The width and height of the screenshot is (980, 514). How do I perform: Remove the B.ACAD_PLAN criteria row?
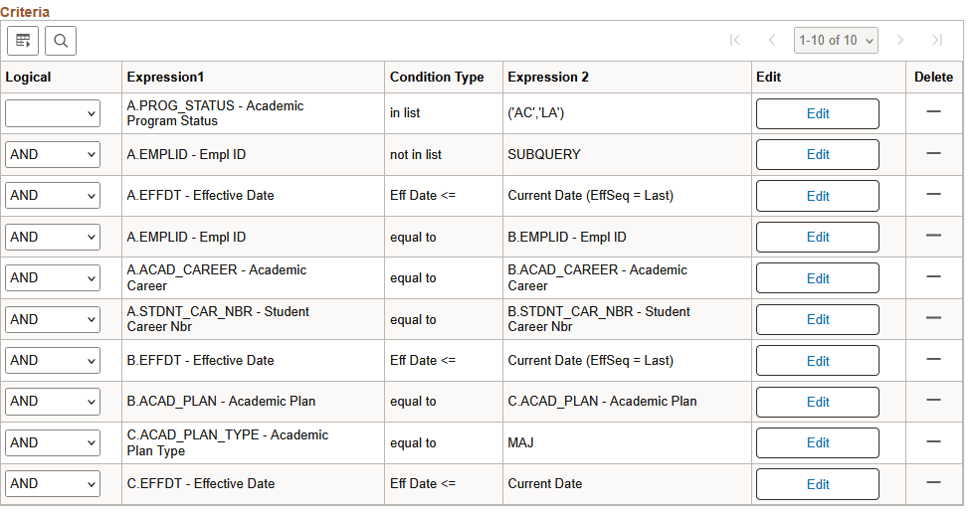point(933,401)
